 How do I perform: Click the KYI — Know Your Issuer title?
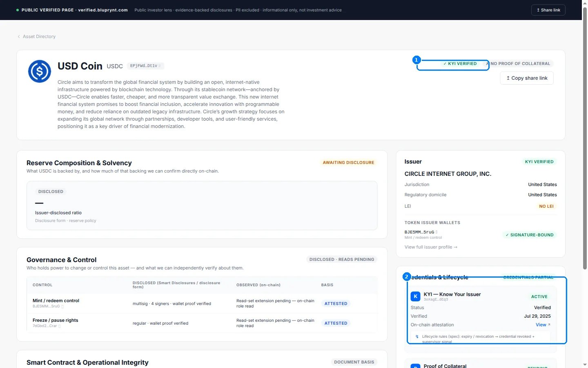[452, 294]
